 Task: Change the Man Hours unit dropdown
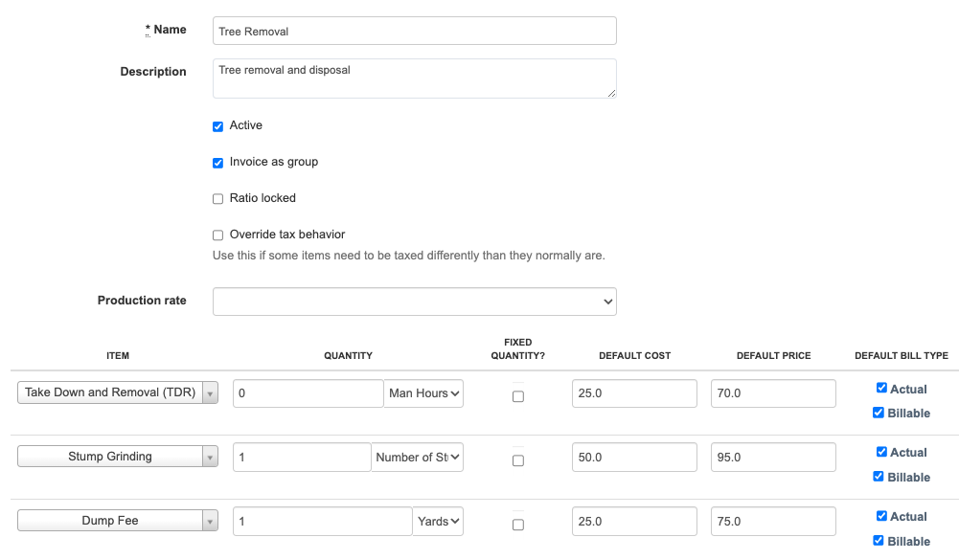(424, 393)
